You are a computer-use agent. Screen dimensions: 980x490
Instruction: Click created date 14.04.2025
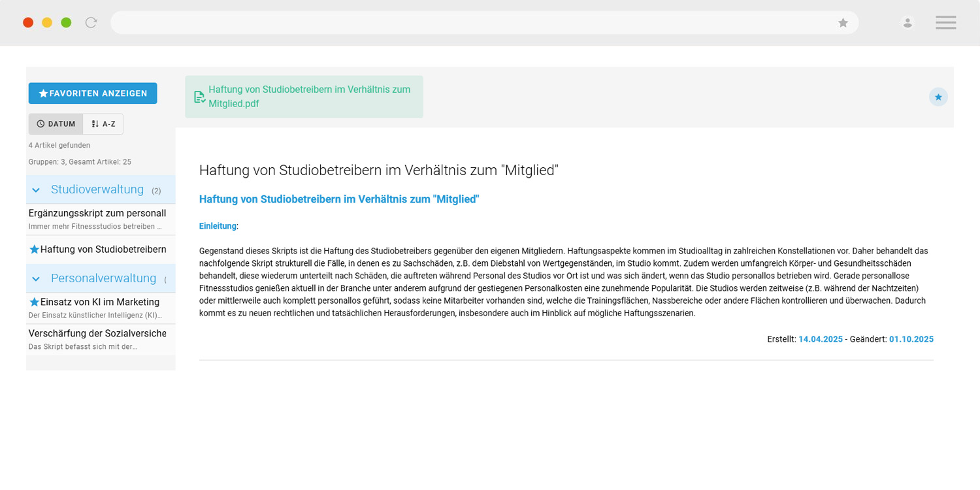821,340
